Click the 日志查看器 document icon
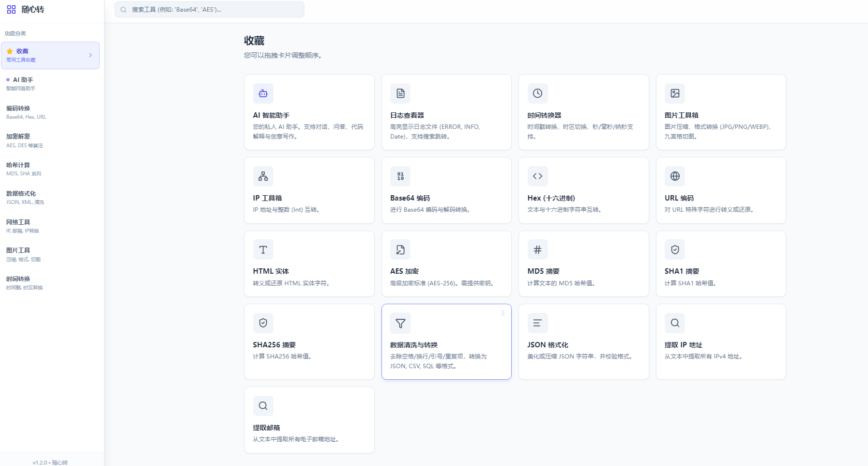This screenshot has width=868, height=466. coord(400,93)
